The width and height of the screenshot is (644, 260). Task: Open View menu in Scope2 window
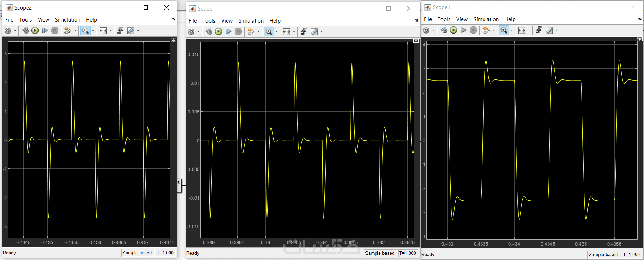point(43,20)
